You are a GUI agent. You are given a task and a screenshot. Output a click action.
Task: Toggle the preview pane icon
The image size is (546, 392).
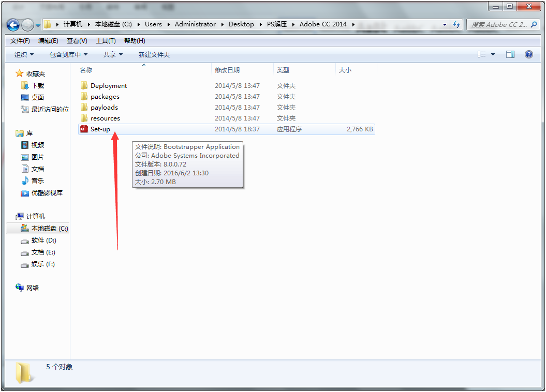click(x=510, y=54)
